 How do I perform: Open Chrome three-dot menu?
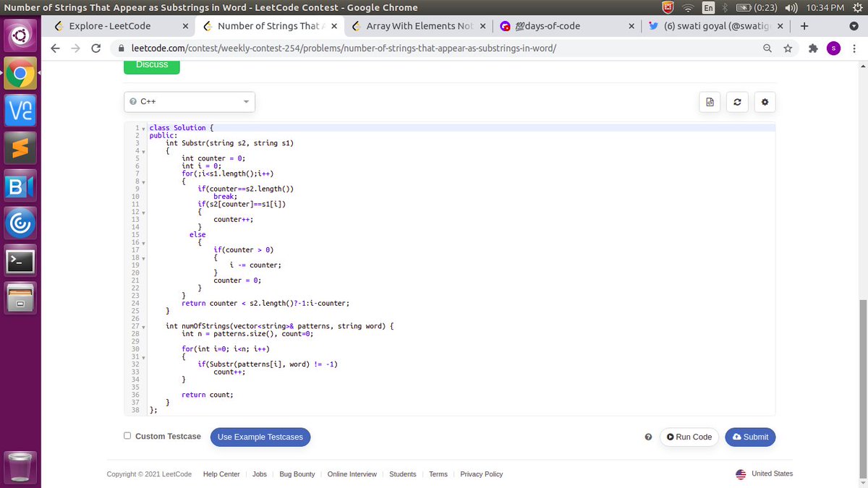coord(854,48)
